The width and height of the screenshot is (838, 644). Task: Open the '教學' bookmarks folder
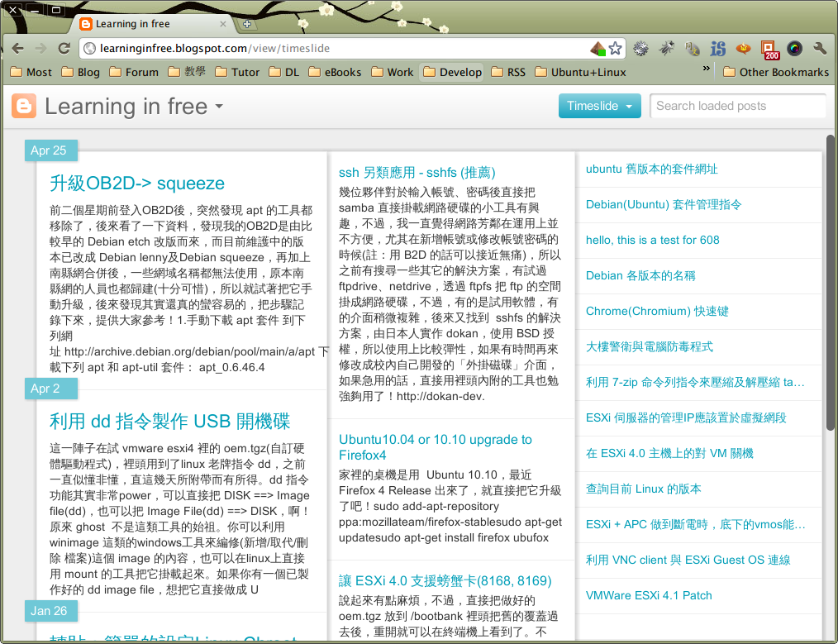[187, 72]
